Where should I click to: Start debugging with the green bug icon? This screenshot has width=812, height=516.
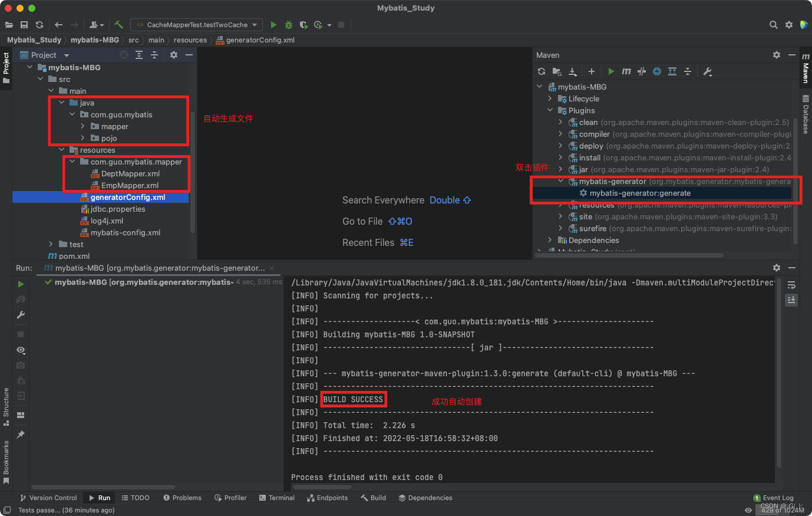point(289,25)
